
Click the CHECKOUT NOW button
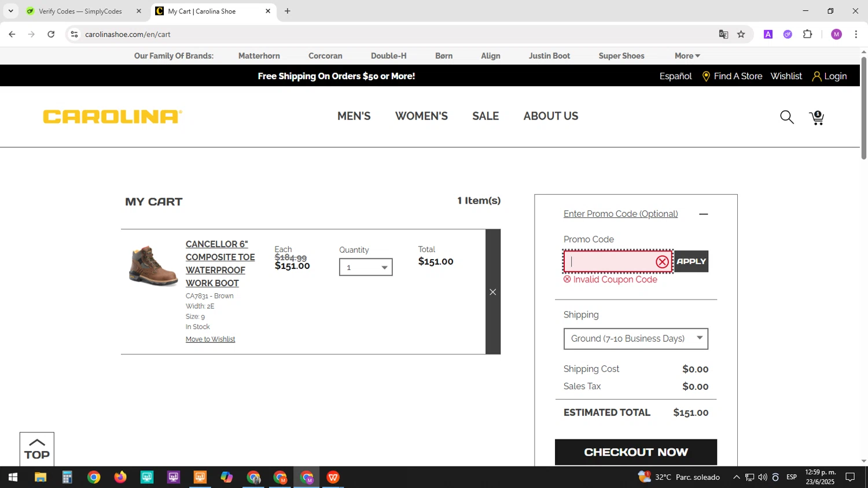click(636, 452)
